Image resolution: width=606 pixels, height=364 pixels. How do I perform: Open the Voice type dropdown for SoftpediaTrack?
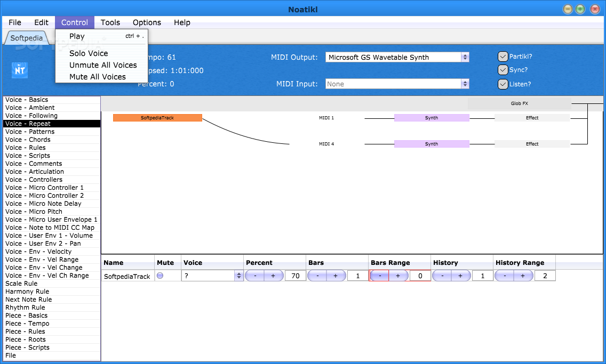[212, 276]
